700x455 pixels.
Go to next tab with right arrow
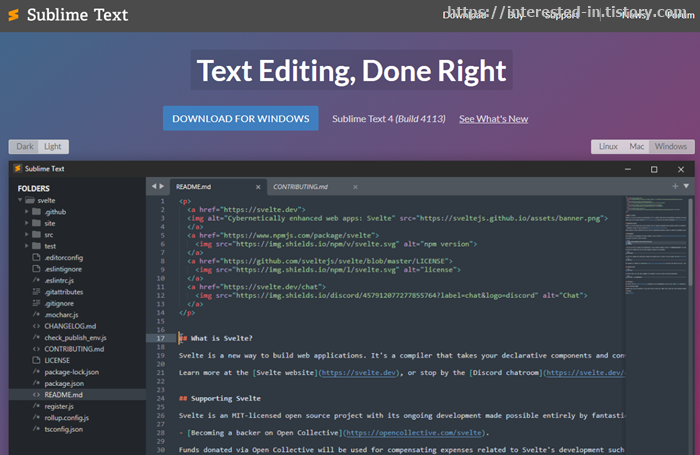coord(162,186)
